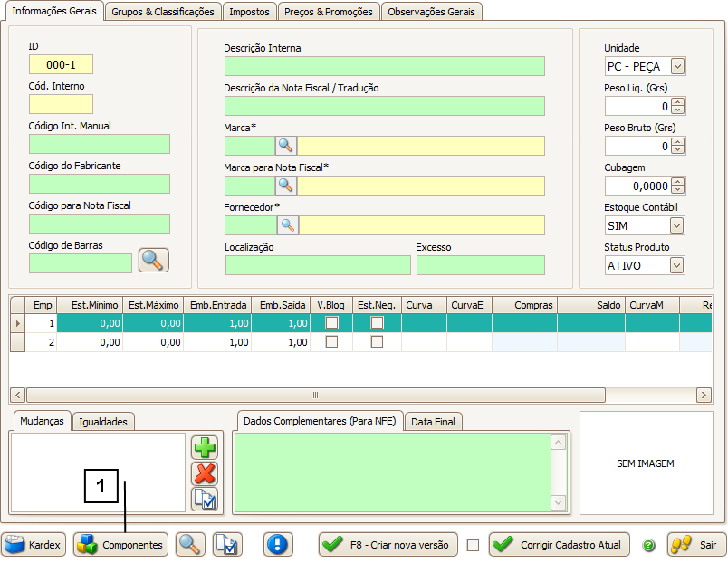Image resolution: width=728 pixels, height=563 pixels.
Task: Check the box beside Corrigir Cadastro Atual
Action: tap(473, 545)
